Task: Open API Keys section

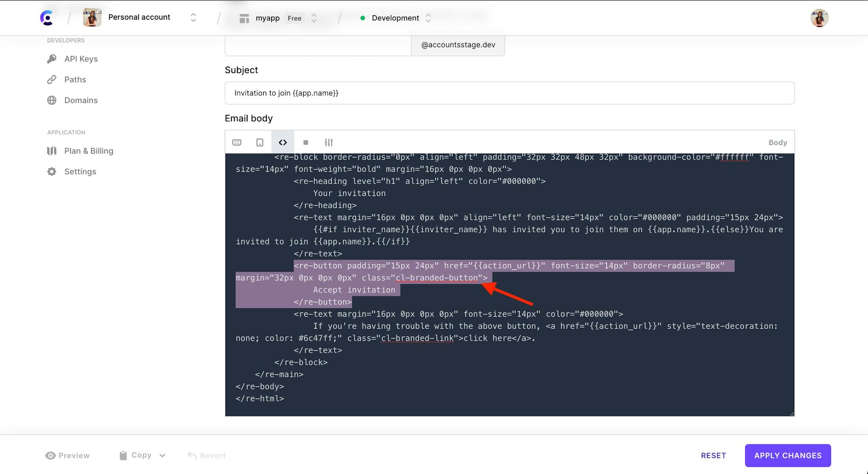Action: point(81,58)
